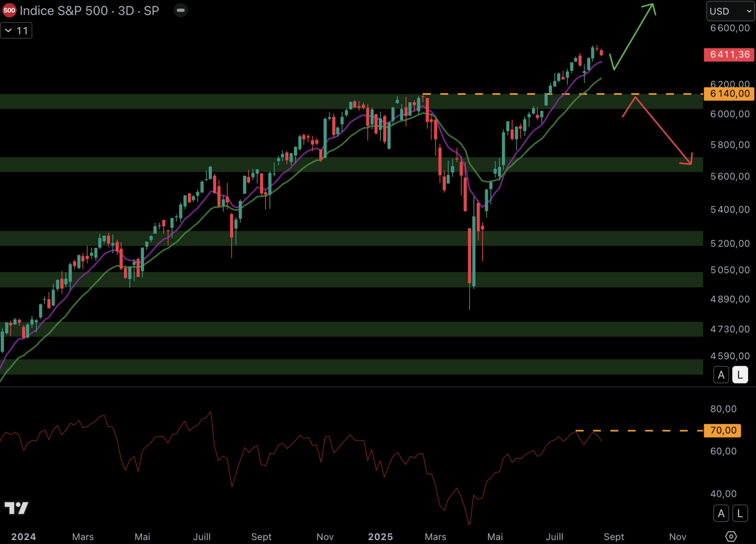Click the S&P 500 symbol logo icon
This screenshot has width=756, height=544.
click(x=9, y=11)
